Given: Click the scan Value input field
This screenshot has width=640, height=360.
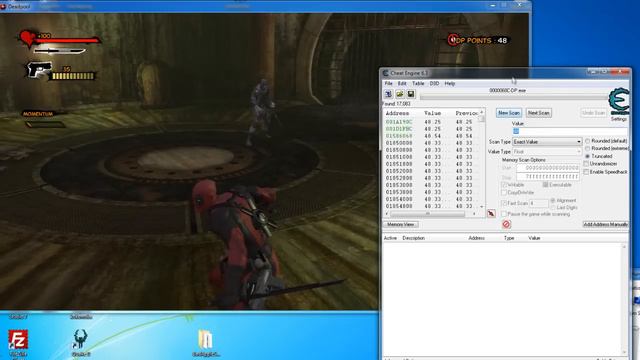Looking at the screenshot, I should click(x=570, y=131).
